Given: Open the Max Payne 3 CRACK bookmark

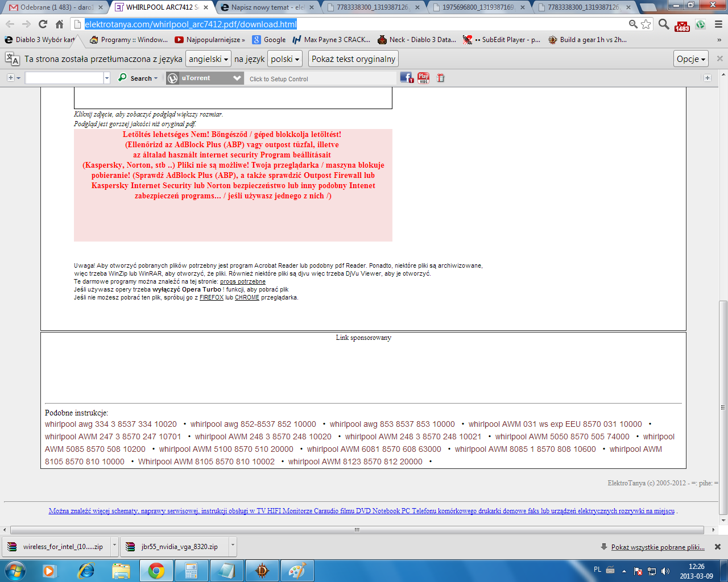Looking at the screenshot, I should tap(331, 40).
